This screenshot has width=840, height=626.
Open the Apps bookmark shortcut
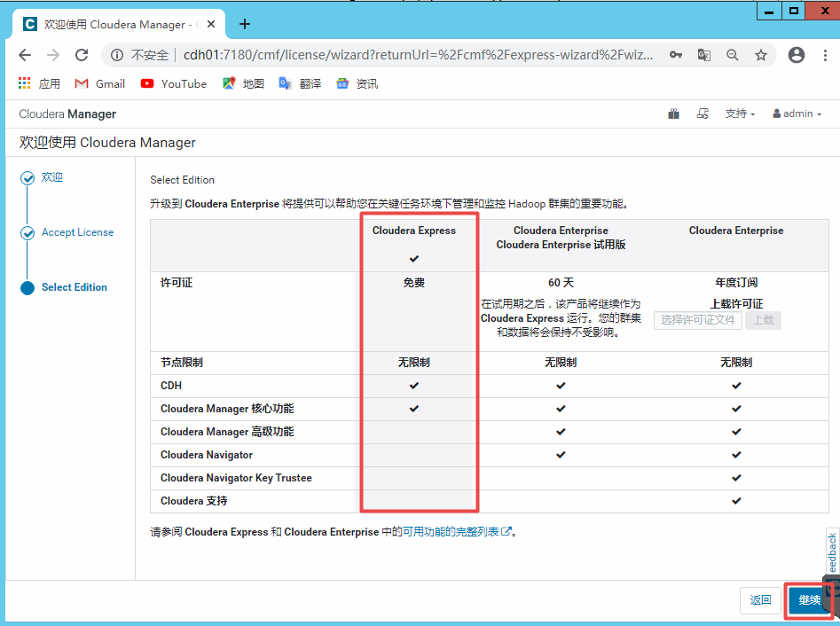coord(39,83)
